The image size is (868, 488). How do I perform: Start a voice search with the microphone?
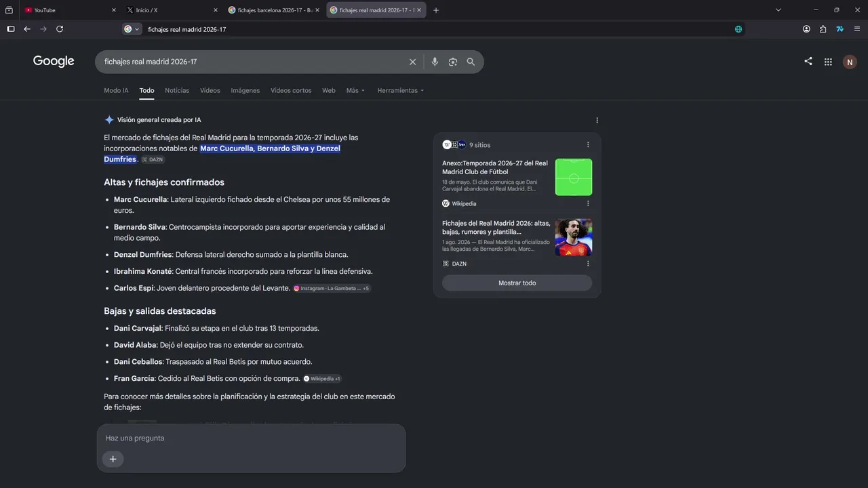pos(435,62)
